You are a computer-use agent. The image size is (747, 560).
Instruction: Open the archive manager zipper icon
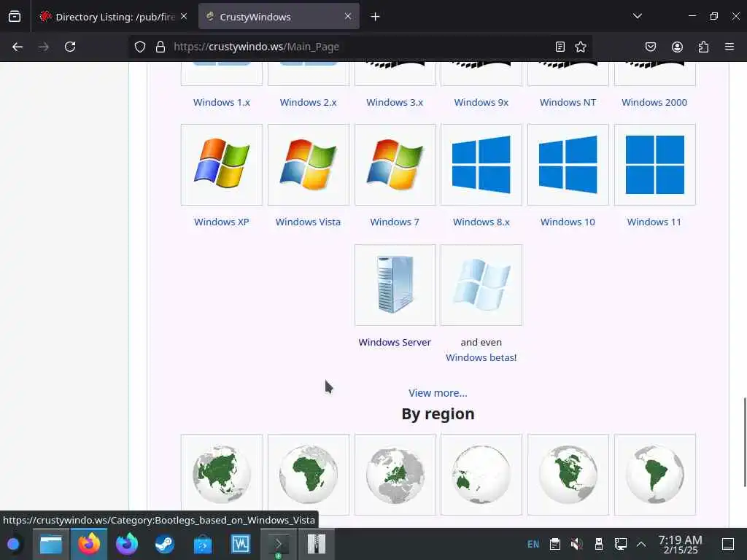(x=317, y=544)
